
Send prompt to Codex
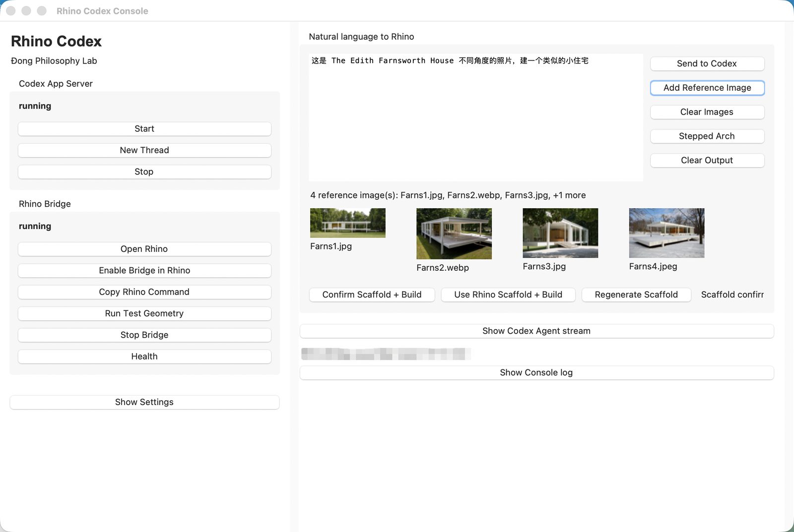707,63
